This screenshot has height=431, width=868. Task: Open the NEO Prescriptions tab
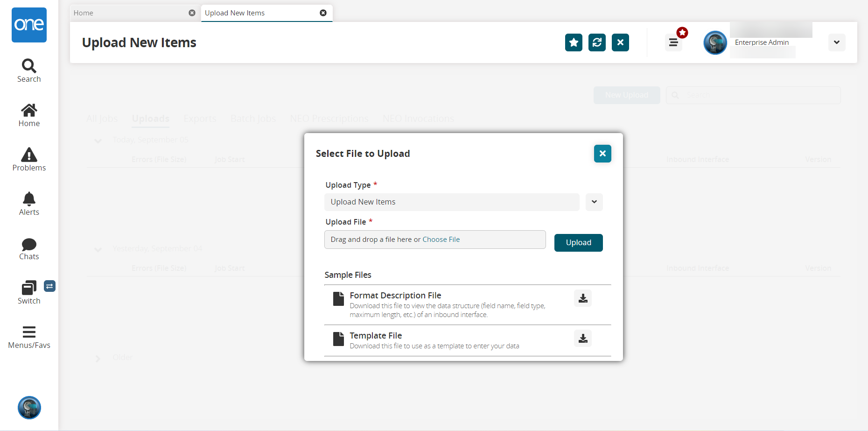[x=329, y=119]
